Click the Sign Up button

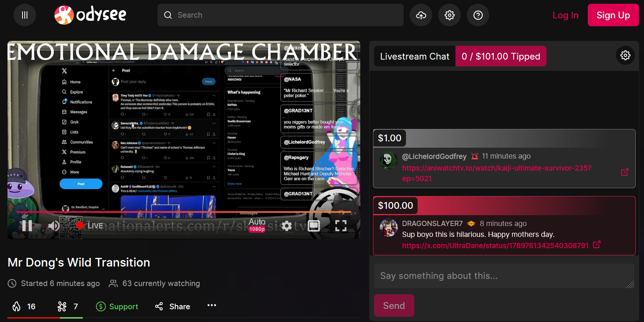click(x=613, y=15)
